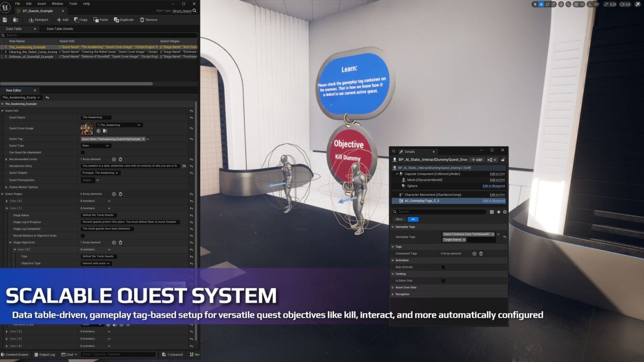Add element to Recommended Levels array

coord(114,159)
